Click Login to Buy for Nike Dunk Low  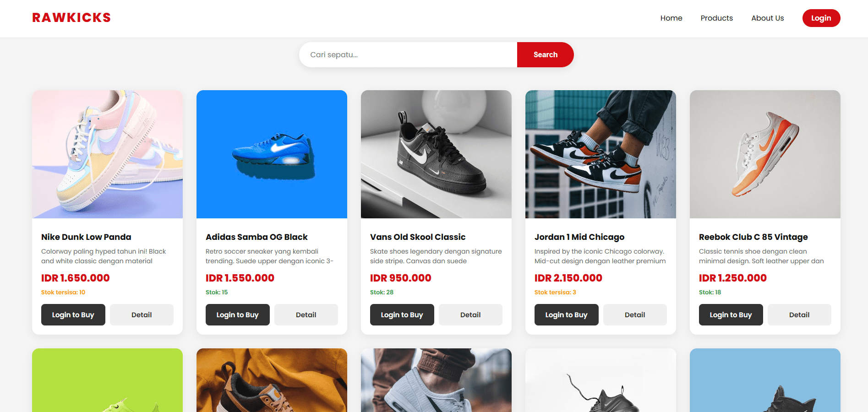point(73,315)
